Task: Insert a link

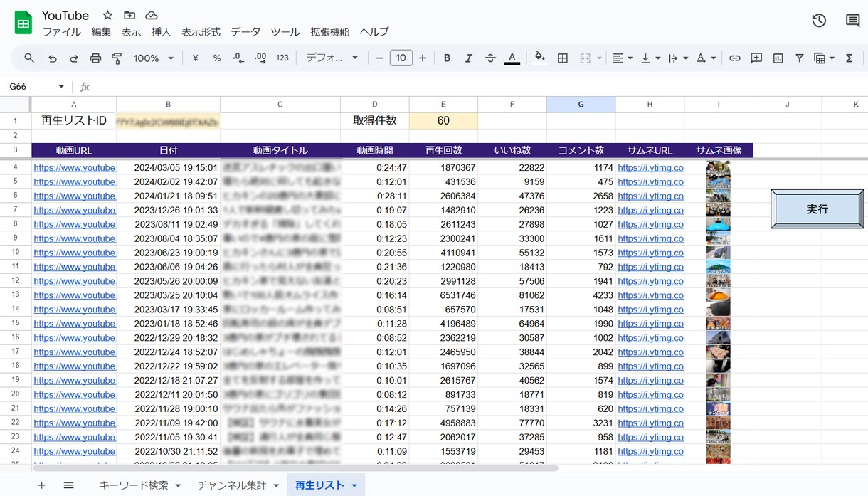Action: 735,58
